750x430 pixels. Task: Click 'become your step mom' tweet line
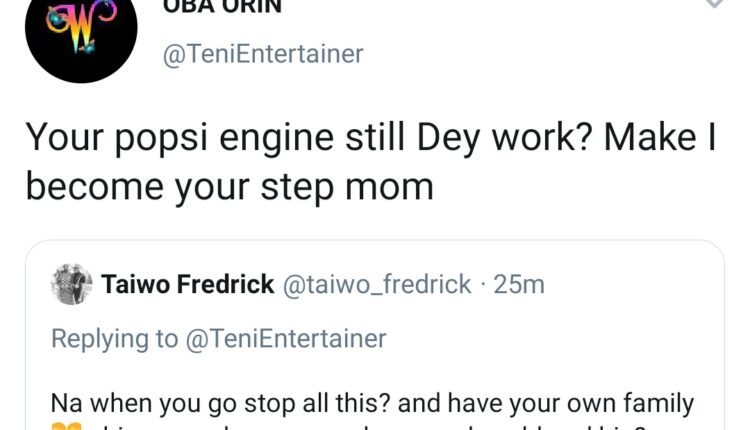229,185
